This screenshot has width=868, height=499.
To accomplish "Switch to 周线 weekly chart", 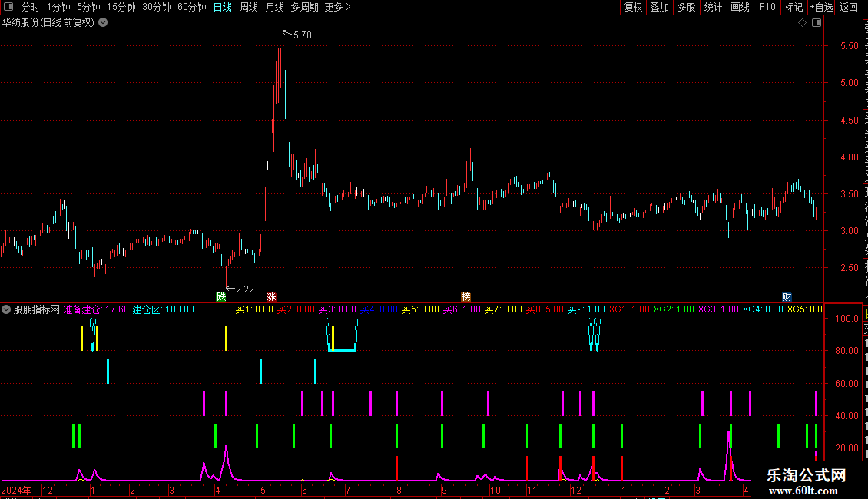I will 249,7.
